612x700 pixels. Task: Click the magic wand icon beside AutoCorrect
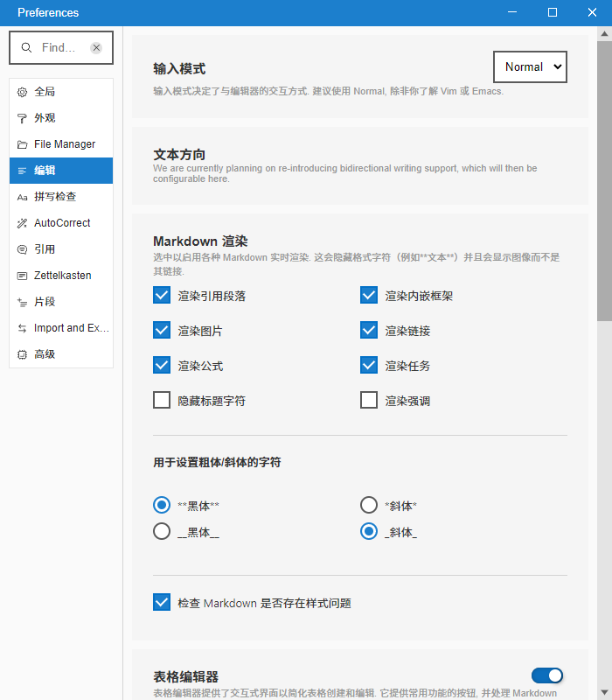tap(22, 223)
